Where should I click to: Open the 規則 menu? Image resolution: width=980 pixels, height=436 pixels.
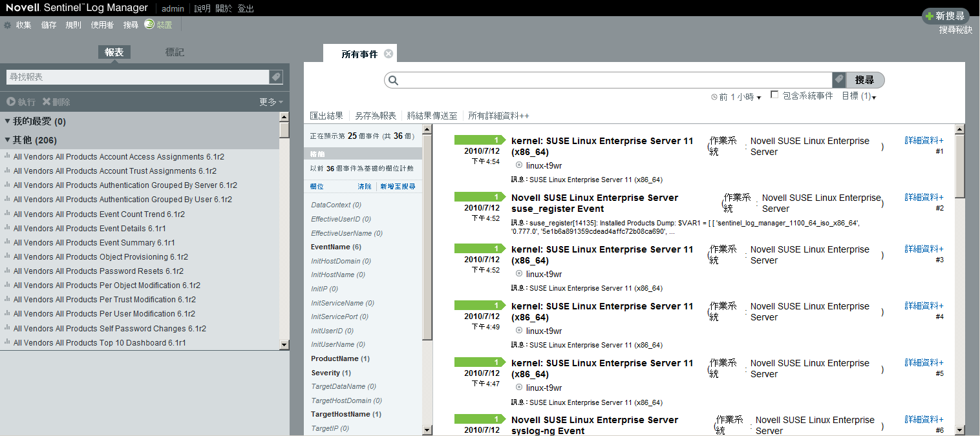[73, 25]
